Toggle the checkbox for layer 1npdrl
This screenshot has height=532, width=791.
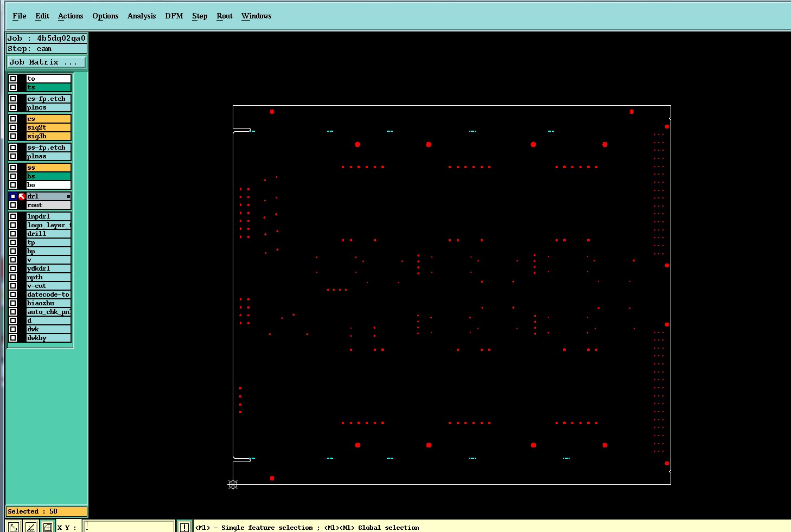click(13, 216)
